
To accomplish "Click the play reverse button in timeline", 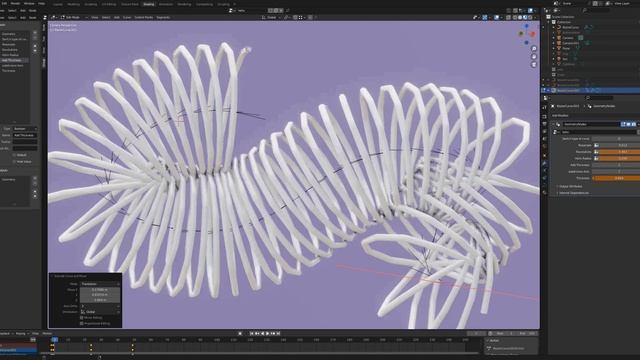I will tap(262, 333).
